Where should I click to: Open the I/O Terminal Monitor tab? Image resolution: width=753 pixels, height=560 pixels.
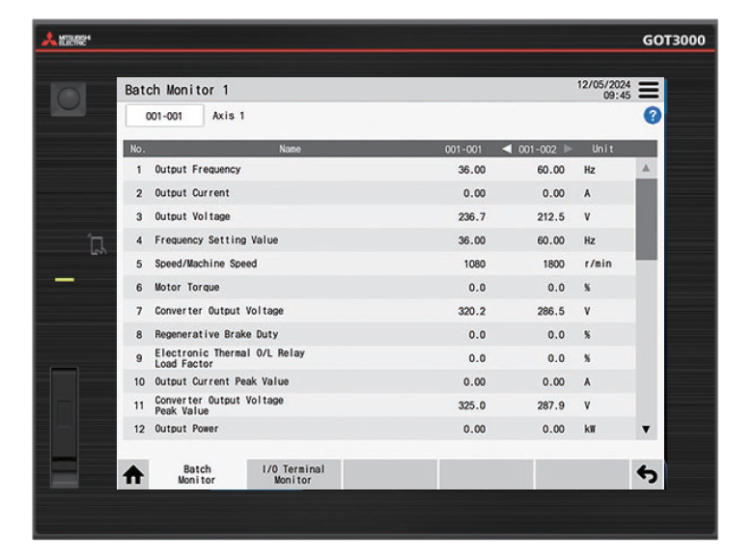(x=293, y=474)
